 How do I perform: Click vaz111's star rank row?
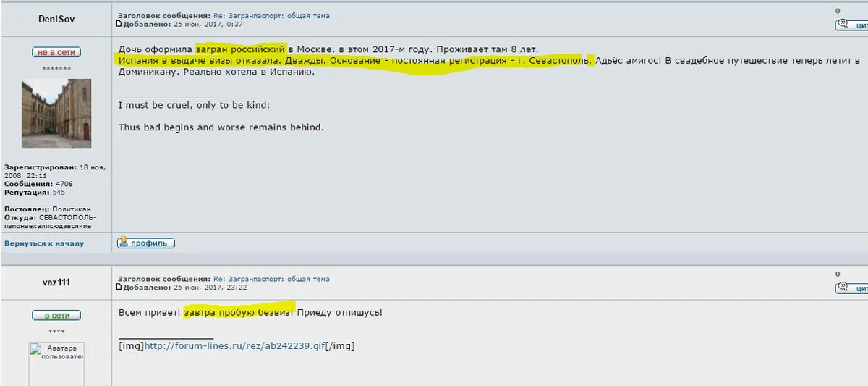tap(56, 331)
